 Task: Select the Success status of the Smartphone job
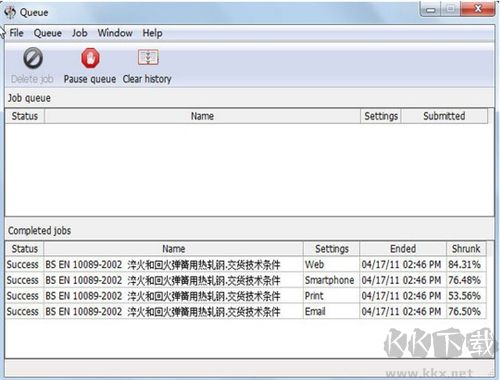[23, 280]
